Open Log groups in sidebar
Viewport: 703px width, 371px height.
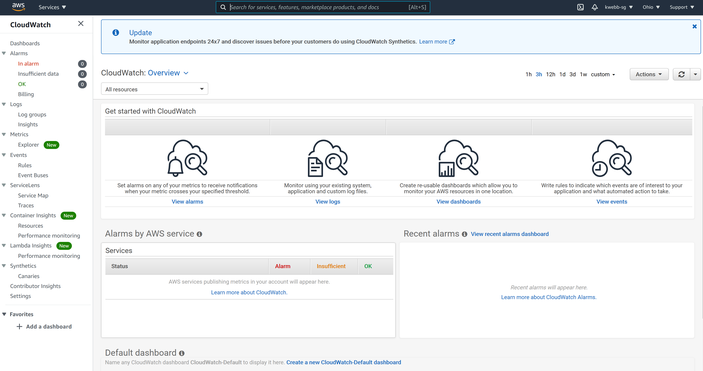(32, 114)
